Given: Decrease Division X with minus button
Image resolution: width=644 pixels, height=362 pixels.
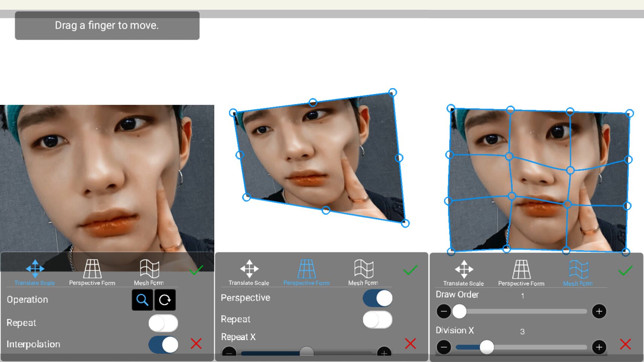Looking at the screenshot, I should pyautogui.click(x=444, y=347).
